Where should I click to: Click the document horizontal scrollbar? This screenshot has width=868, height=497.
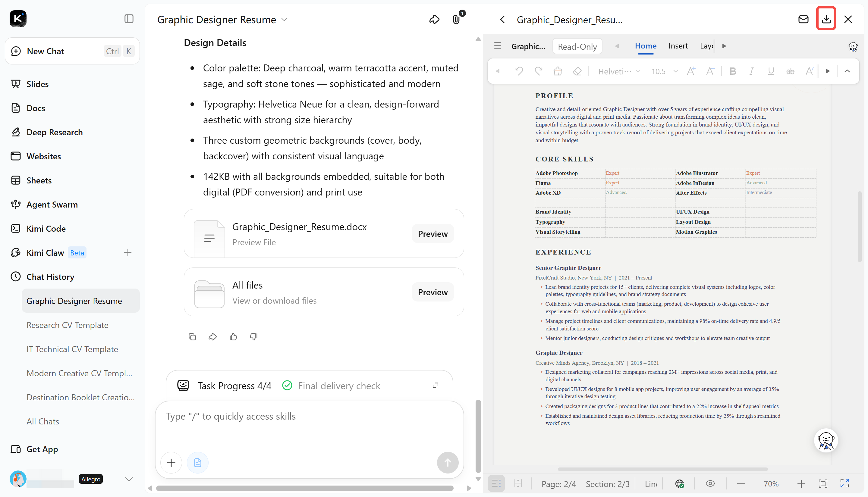click(662, 469)
